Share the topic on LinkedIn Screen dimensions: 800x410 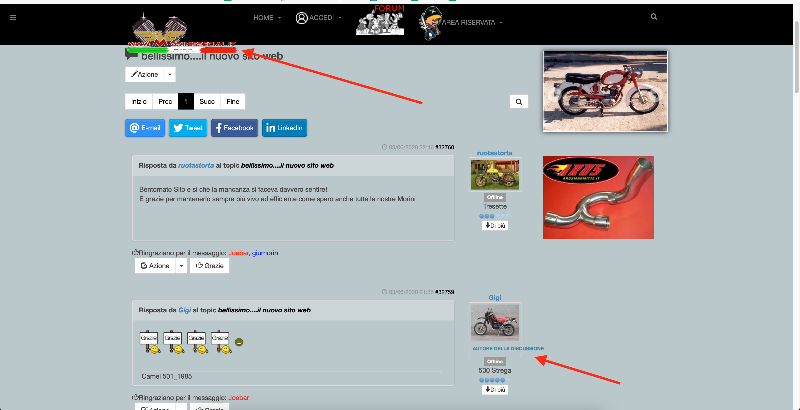click(284, 128)
